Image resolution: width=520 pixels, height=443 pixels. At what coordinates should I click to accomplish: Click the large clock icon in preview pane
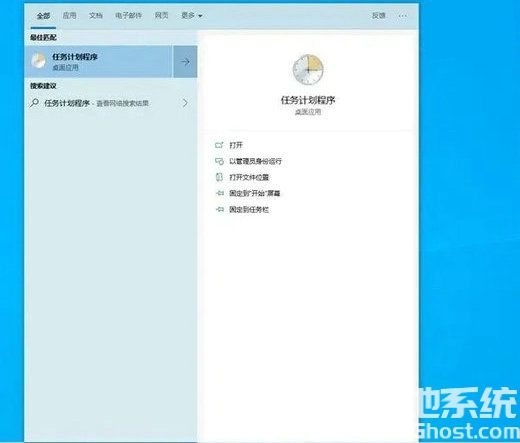(x=308, y=70)
